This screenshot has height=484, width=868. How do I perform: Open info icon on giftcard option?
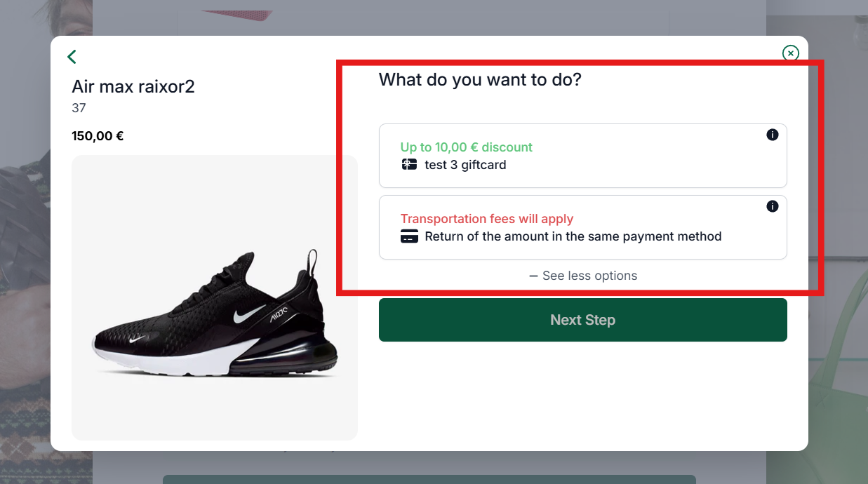coord(773,135)
